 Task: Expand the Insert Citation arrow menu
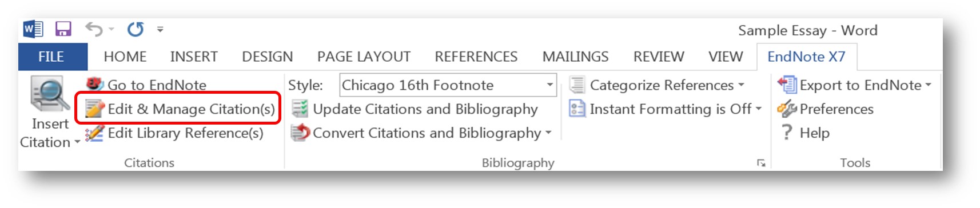(77, 142)
